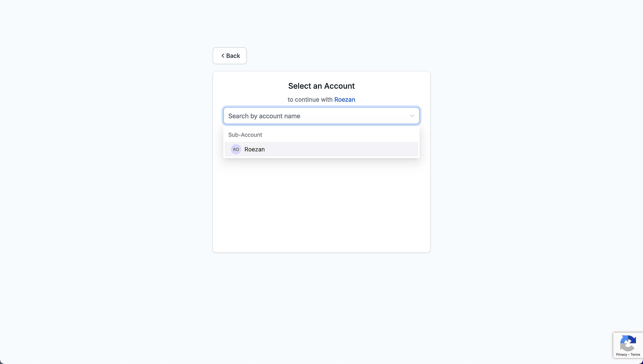Screen dimensions: 643x364
Task: Click the Select an Account heading
Action: 321,86
